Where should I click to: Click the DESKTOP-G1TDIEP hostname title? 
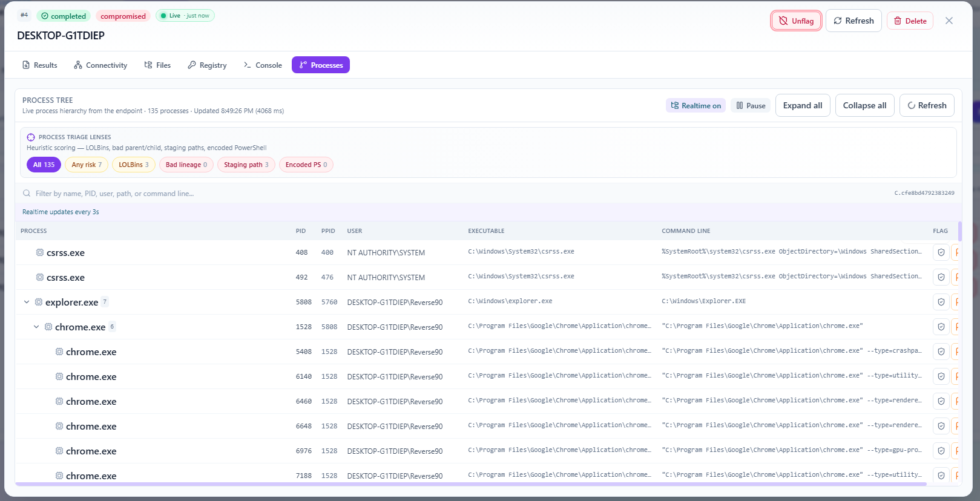point(61,36)
